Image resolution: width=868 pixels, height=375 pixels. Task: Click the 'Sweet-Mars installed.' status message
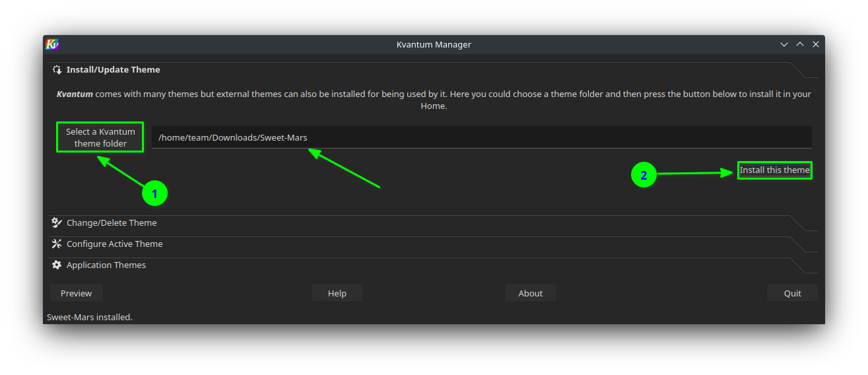[90, 317]
